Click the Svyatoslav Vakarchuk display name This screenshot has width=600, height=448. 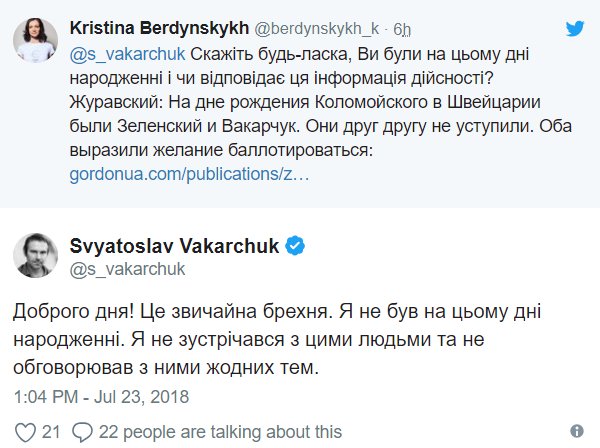click(174, 246)
